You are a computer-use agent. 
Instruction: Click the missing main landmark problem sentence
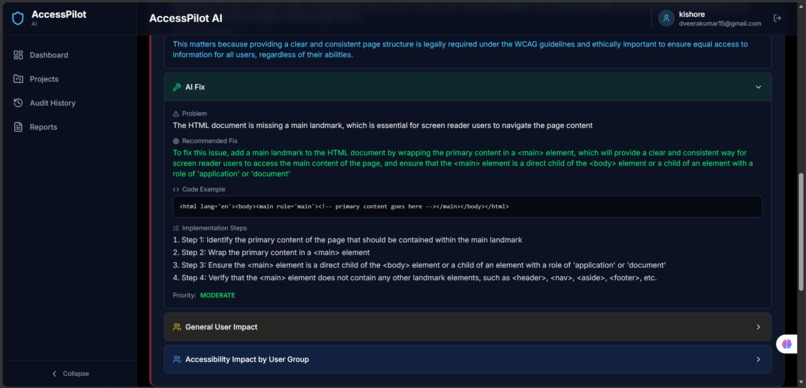tap(382, 125)
